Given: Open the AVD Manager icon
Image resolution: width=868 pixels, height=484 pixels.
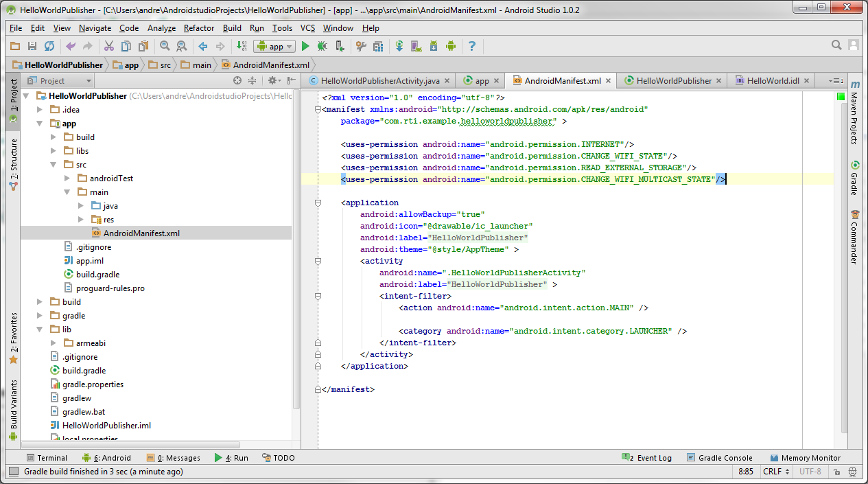Looking at the screenshot, I should [x=417, y=46].
